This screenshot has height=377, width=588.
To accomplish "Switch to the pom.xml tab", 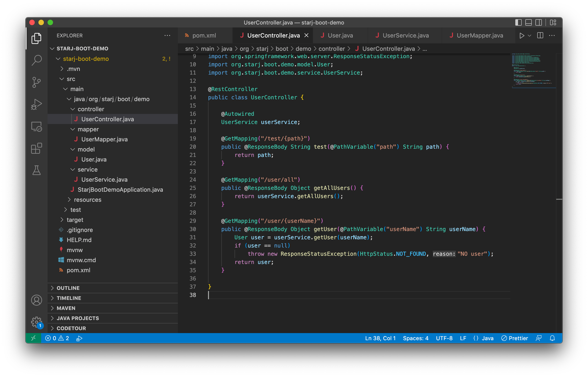I will [204, 35].
